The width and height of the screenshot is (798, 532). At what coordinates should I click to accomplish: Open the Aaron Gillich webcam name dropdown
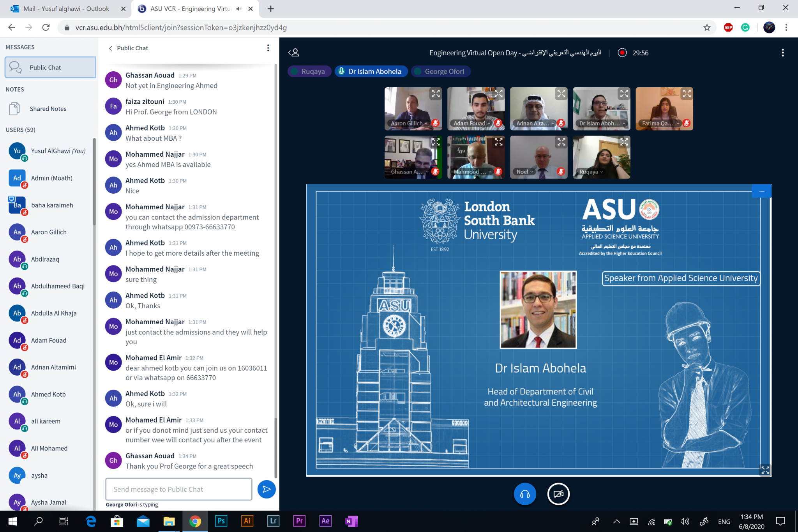[409, 123]
